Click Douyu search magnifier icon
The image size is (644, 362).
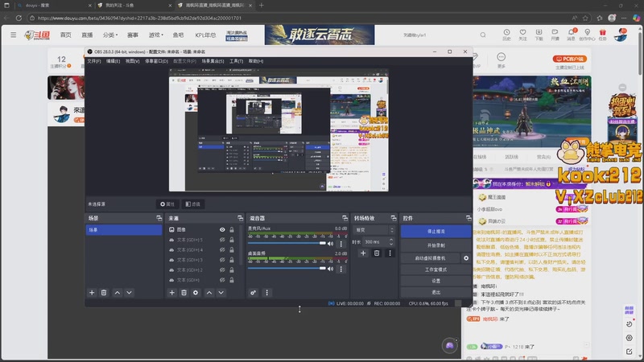[483, 35]
